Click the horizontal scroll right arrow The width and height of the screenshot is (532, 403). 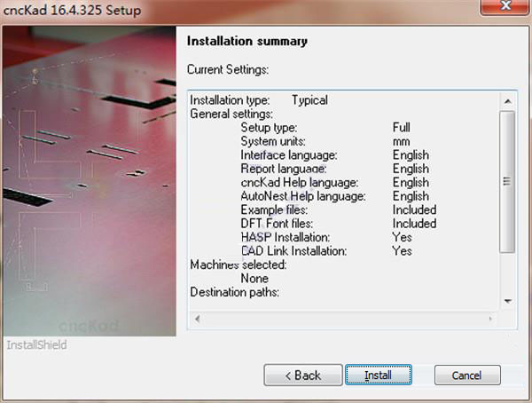490,319
